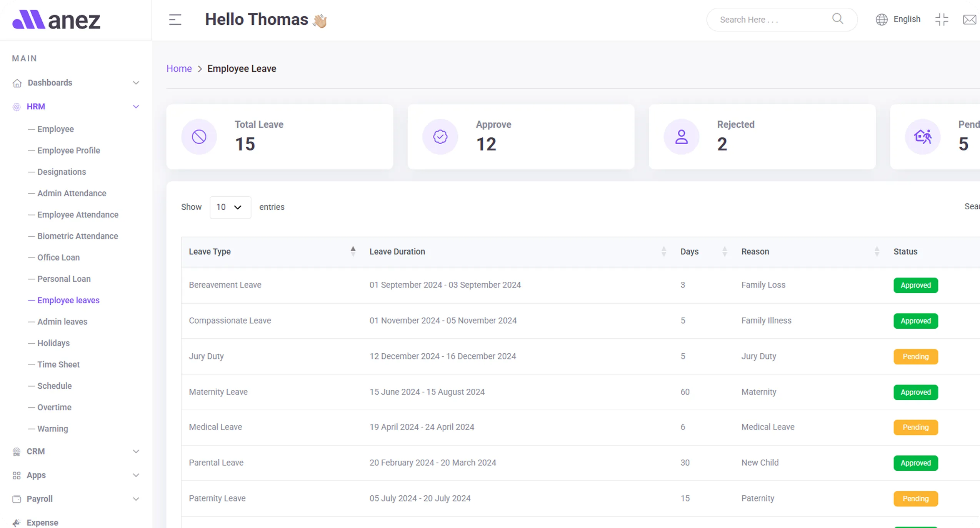Image resolution: width=980 pixels, height=528 pixels.
Task: Open Biometric Attendance menu item
Action: (77, 236)
